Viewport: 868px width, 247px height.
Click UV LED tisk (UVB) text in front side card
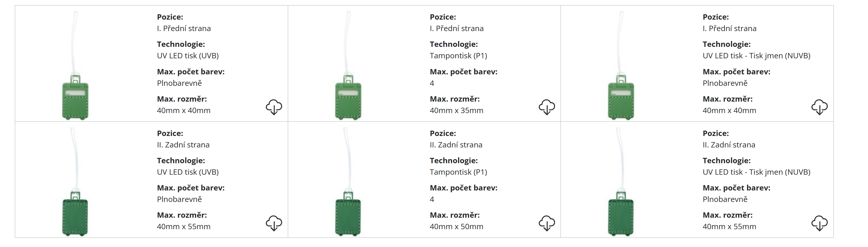pos(188,56)
